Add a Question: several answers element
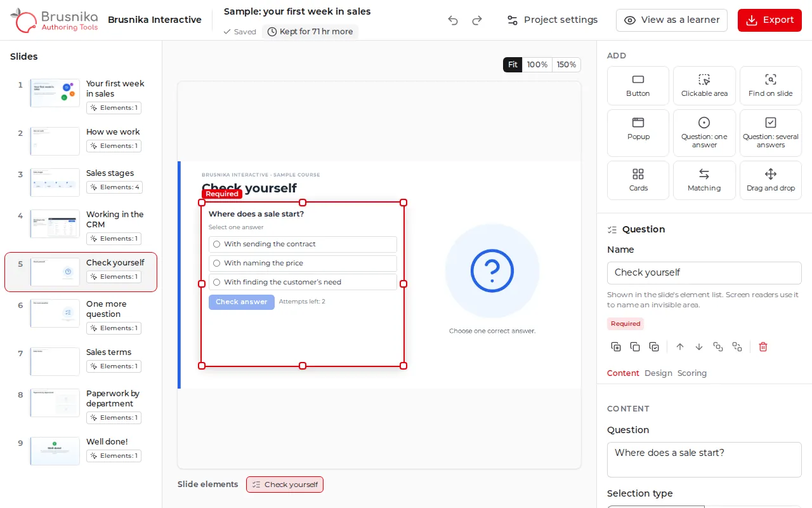This screenshot has width=812, height=508. pyautogui.click(x=771, y=133)
